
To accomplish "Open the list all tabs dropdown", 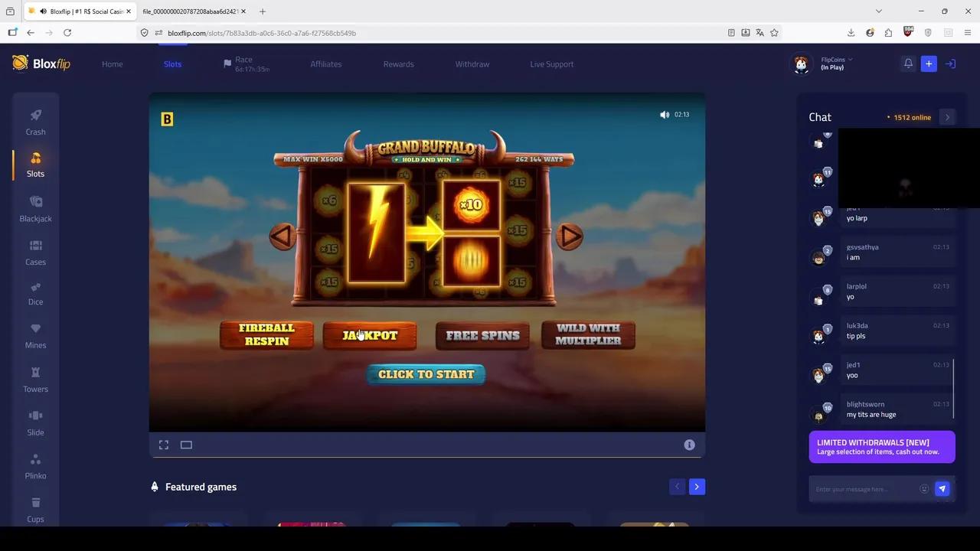I will 879,11.
